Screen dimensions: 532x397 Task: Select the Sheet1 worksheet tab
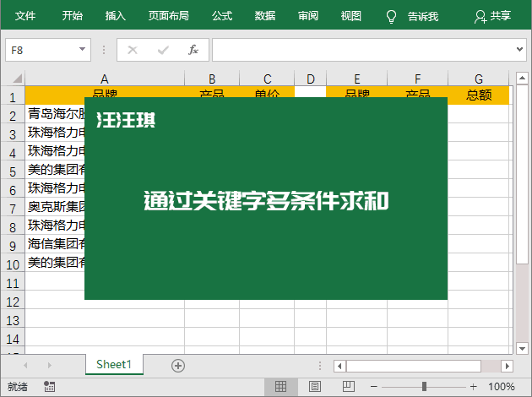click(x=114, y=365)
